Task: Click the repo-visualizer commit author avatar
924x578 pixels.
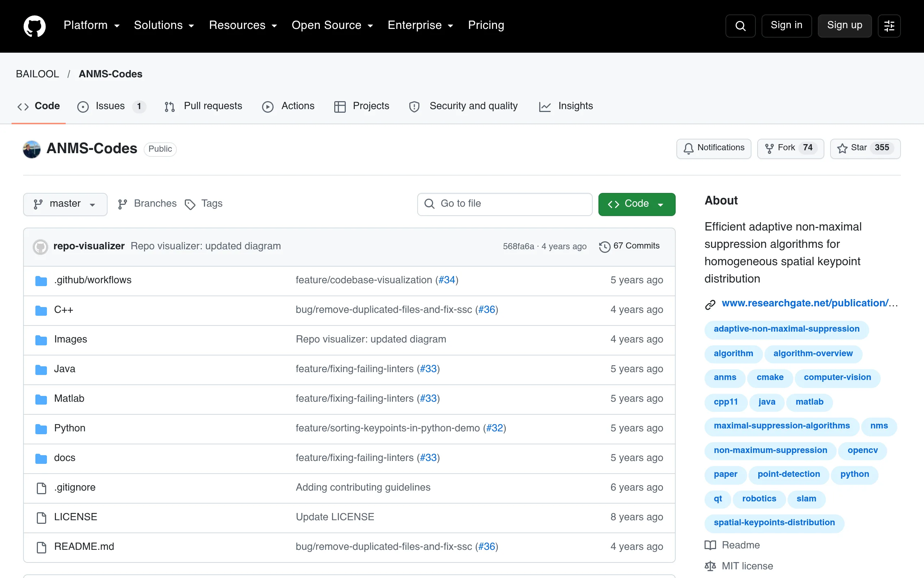Action: pos(40,247)
